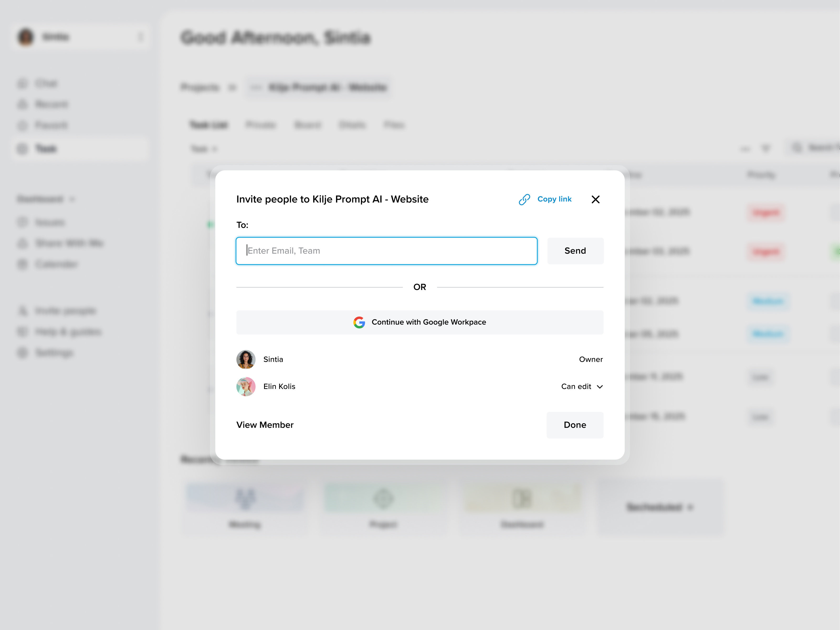The height and width of the screenshot is (630, 840).
Task: Expand the Can edit permission dropdown
Action: tap(582, 386)
